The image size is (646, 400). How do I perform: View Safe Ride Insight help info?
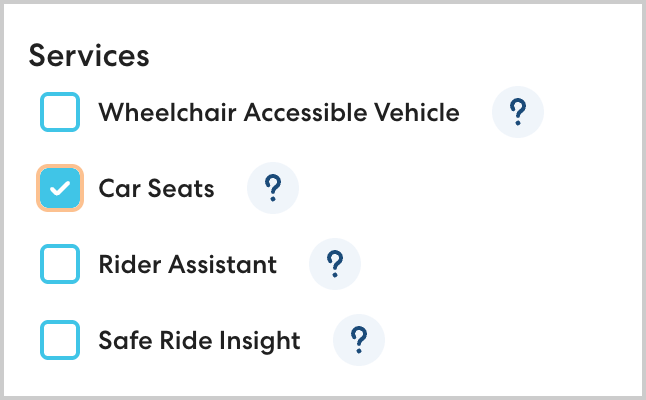[x=358, y=340]
